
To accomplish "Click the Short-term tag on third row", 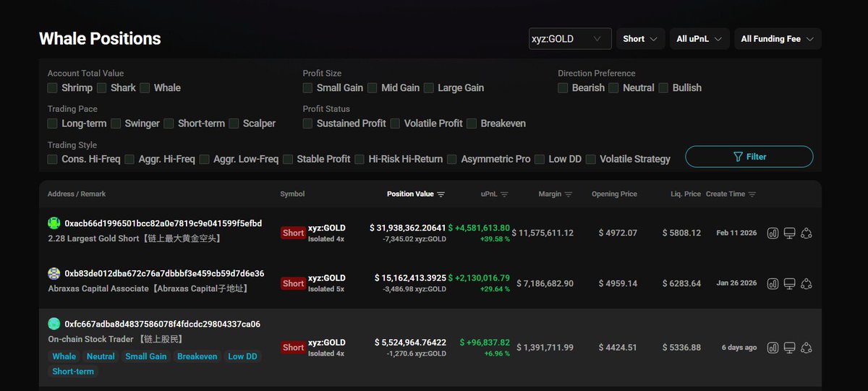I will coord(73,371).
